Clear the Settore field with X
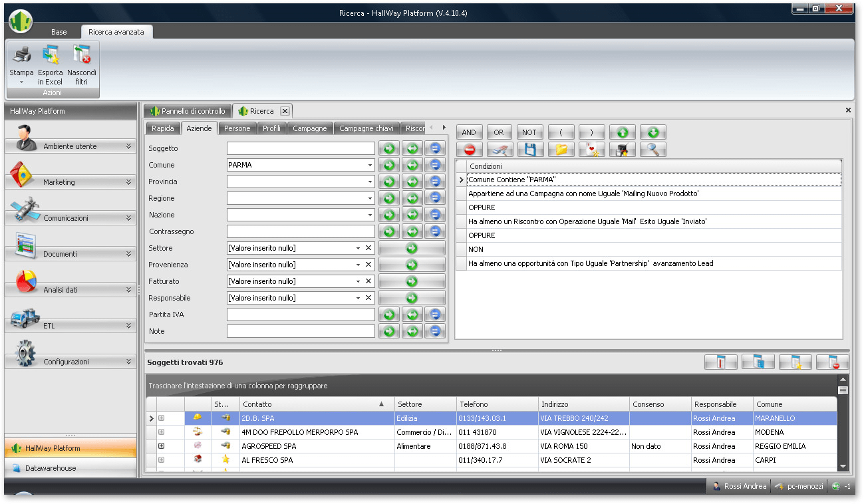 pyautogui.click(x=368, y=248)
